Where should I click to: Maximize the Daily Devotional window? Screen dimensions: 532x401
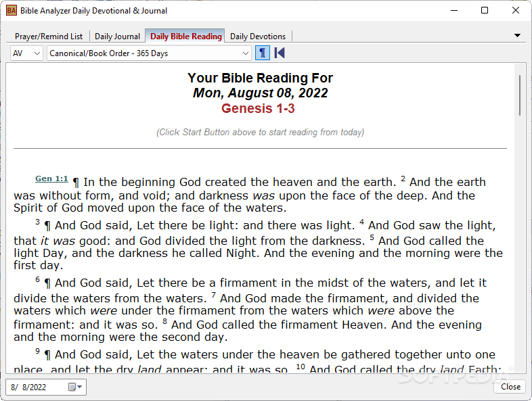[x=485, y=11]
